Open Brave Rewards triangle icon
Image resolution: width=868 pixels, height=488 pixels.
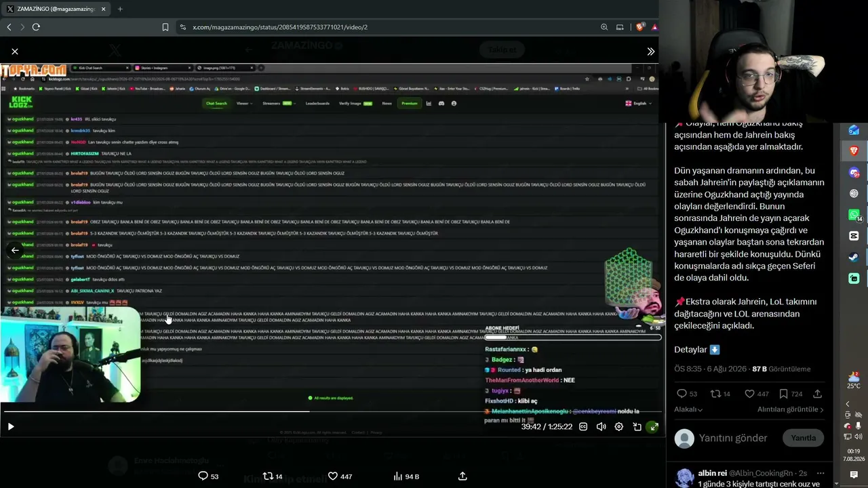pos(654,27)
